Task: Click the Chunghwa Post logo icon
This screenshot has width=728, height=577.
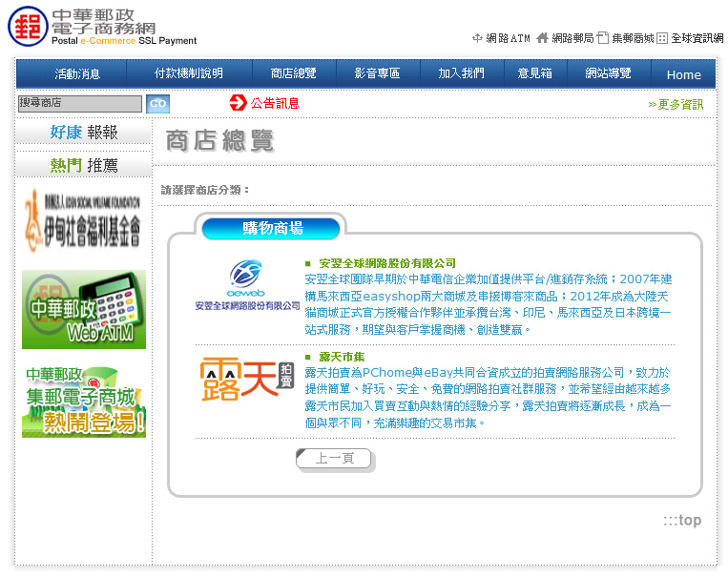Action: coord(27,26)
